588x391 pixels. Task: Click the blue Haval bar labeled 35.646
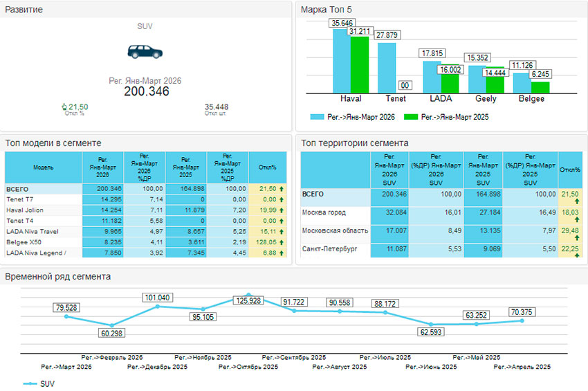coord(341,61)
